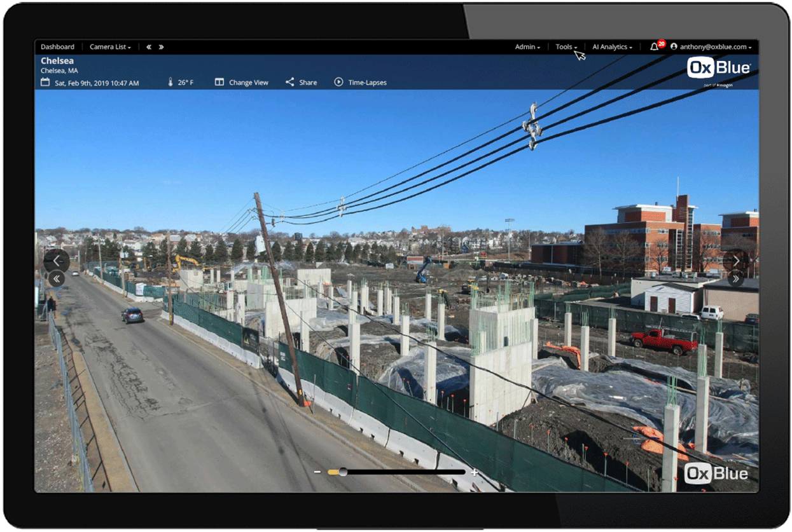Open the AI Analytics dropdown
Screen dimensions: 792x532
click(611, 46)
